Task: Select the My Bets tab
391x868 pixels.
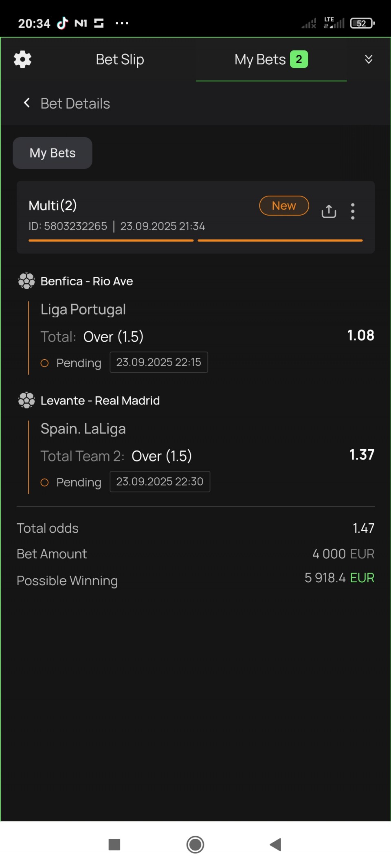Action: 271,59
